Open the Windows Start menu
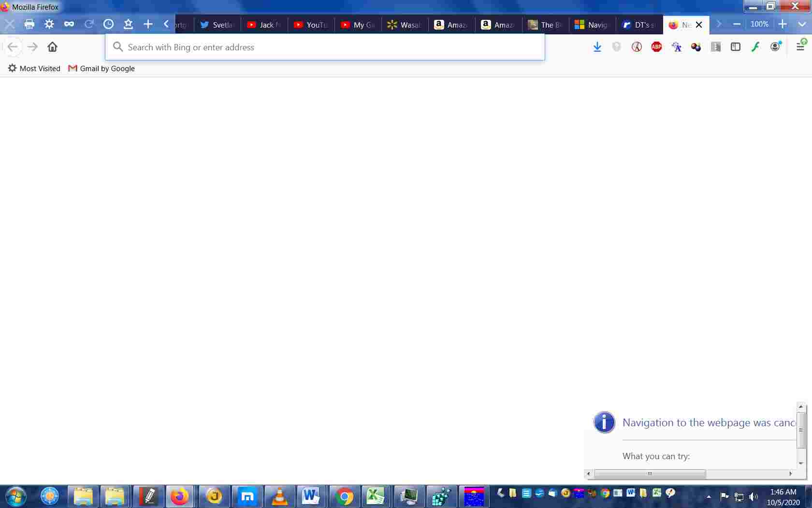This screenshot has width=812, height=508. [15, 496]
